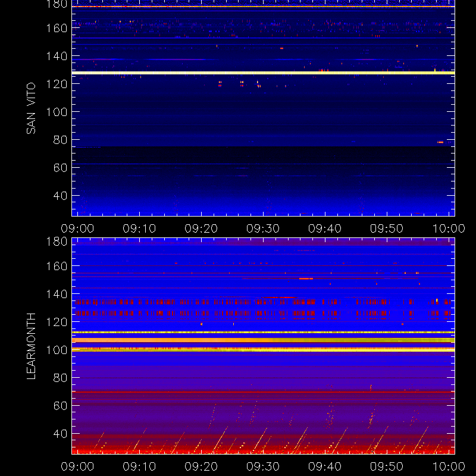
Task: Click 09:20 time label under Learmonth plot
Action: [x=201, y=466]
